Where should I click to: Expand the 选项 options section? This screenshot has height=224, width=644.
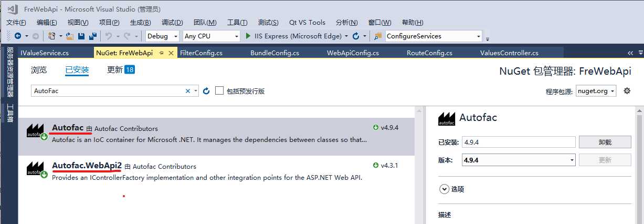tap(445, 189)
